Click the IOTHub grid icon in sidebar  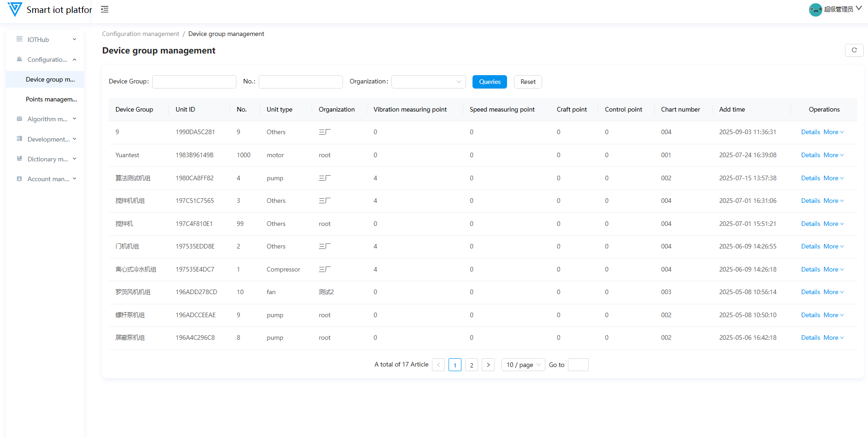pos(19,39)
